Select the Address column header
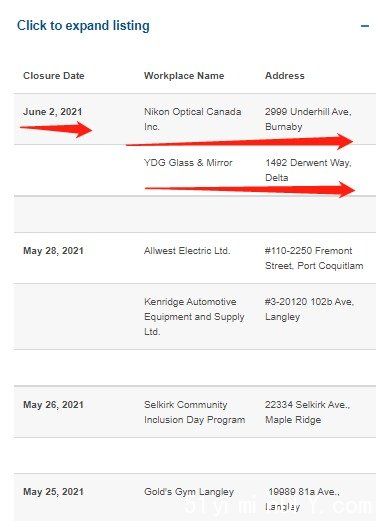The image size is (376, 521). point(285,76)
